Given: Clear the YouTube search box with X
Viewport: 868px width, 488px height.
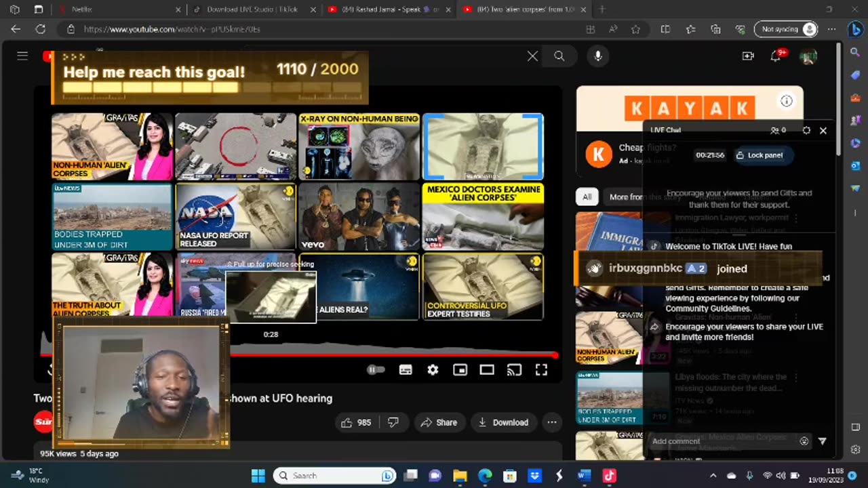Looking at the screenshot, I should pos(533,56).
